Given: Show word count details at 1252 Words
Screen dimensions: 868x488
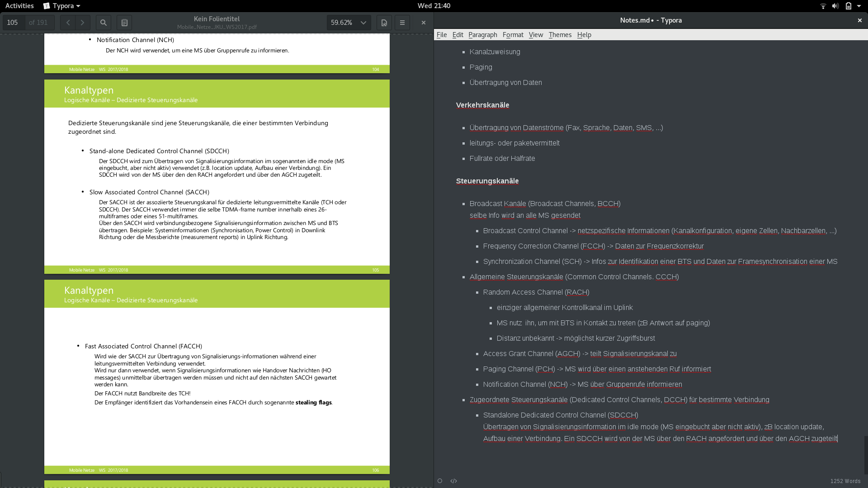Looking at the screenshot, I should tap(845, 481).
